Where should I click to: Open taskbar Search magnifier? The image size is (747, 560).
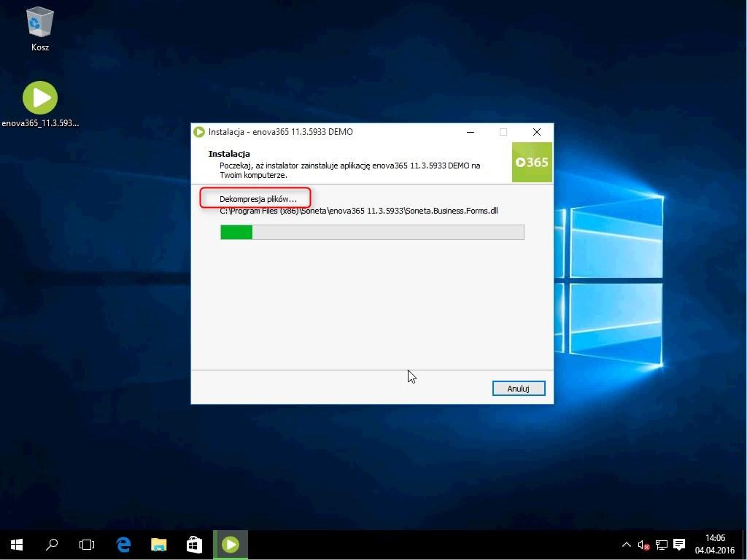[52, 544]
